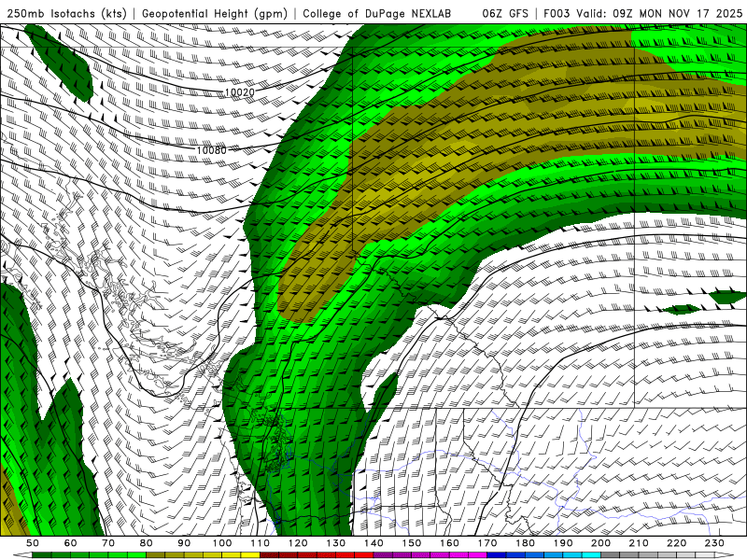747x560 pixels.
Task: Select the bright yellow swatch just before 110
Action: coord(250,555)
